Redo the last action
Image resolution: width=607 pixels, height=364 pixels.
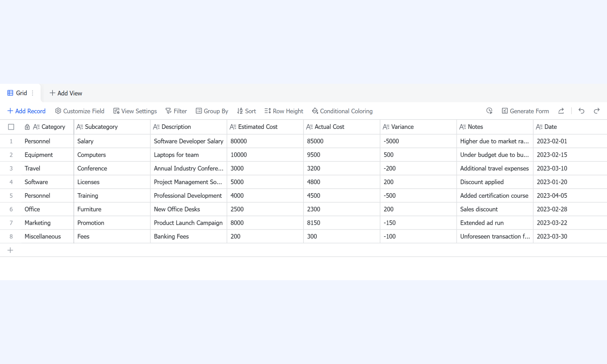[597, 111]
